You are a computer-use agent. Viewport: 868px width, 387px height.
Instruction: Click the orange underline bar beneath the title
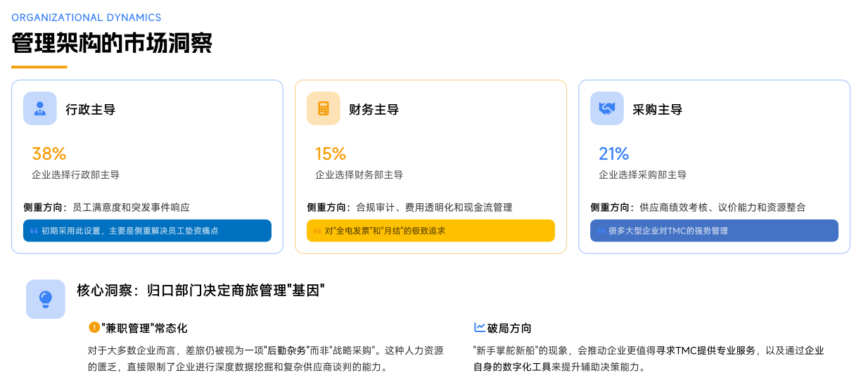(x=39, y=67)
